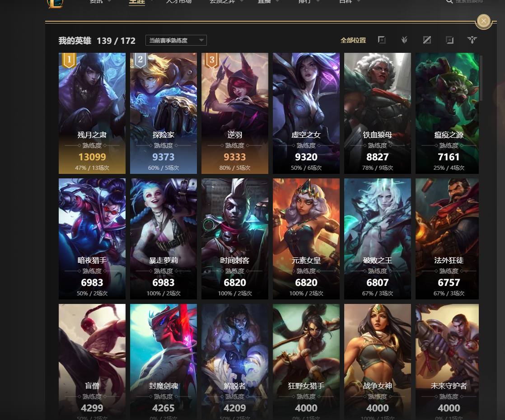The height and width of the screenshot is (420, 505).
Task: Click the search magnifier icon
Action: pos(449,2)
